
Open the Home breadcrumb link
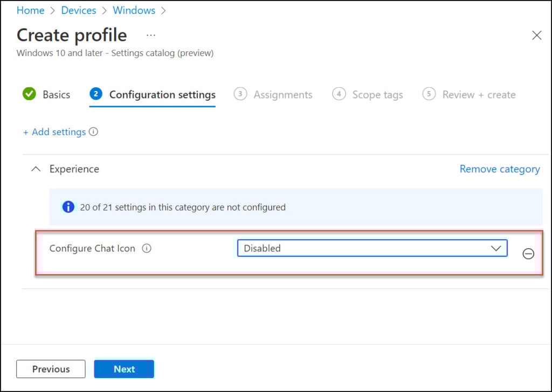(30, 10)
